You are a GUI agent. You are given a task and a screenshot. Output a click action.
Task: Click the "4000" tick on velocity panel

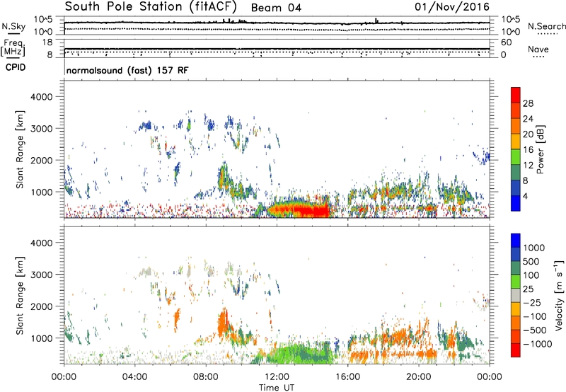coord(41,243)
